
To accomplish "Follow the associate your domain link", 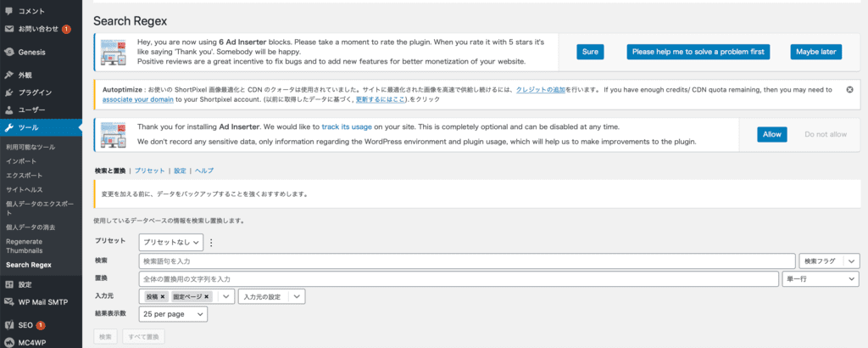I will 138,100.
